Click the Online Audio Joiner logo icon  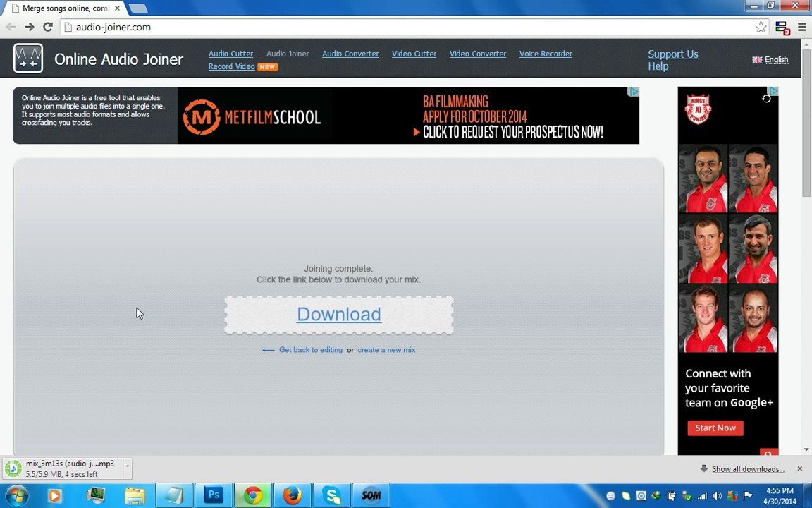click(28, 58)
